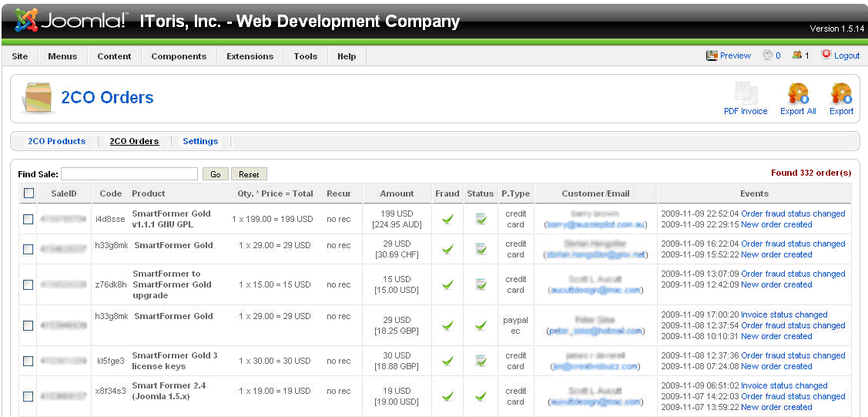Image resolution: width=868 pixels, height=417 pixels.
Task: Open 06:51:02 Invoice status changed event
Action: pyautogui.click(x=784, y=385)
